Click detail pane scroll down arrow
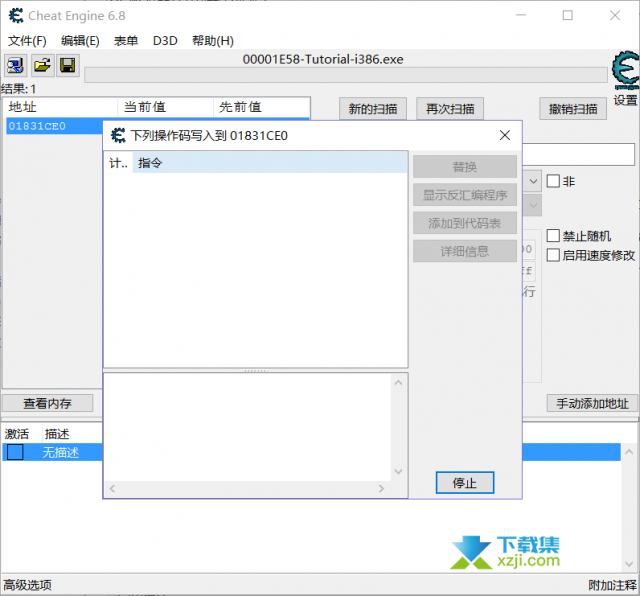Screen dimensions: 640x596 [399, 472]
